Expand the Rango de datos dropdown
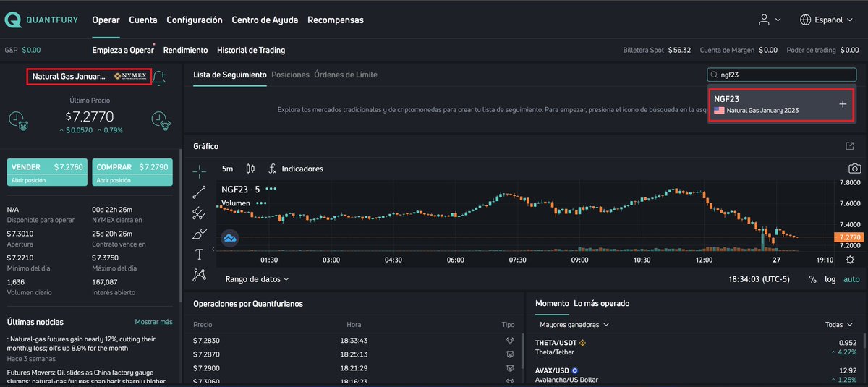The height and width of the screenshot is (387, 868). (257, 278)
